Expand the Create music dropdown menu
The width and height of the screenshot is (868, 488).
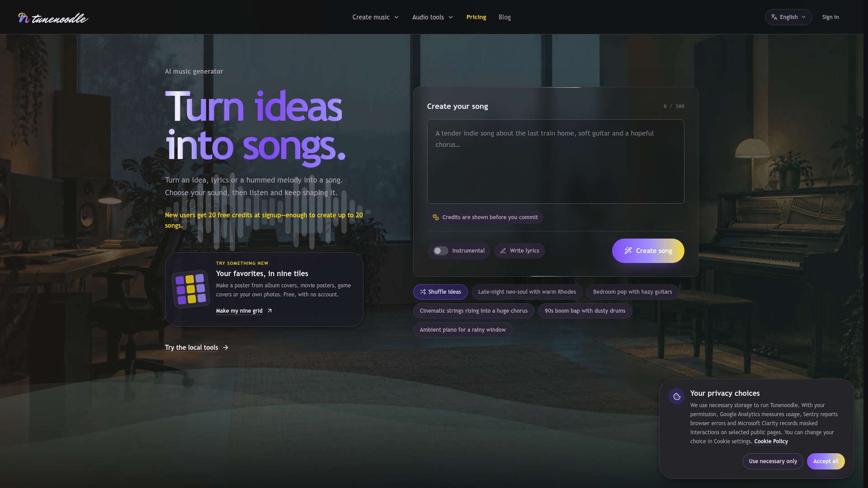click(x=376, y=17)
